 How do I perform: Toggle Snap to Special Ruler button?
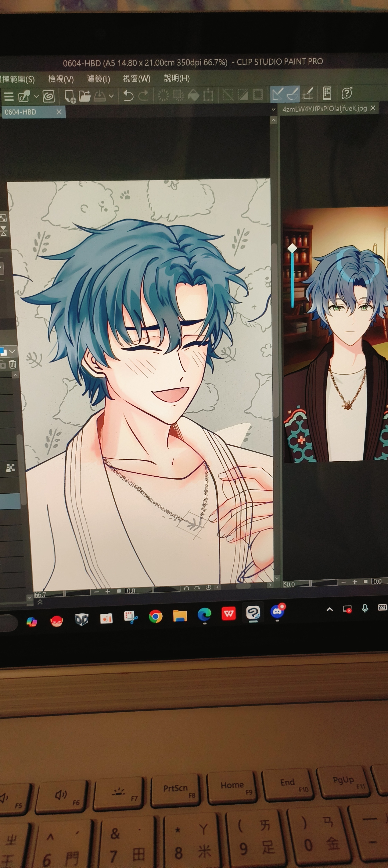[293, 94]
